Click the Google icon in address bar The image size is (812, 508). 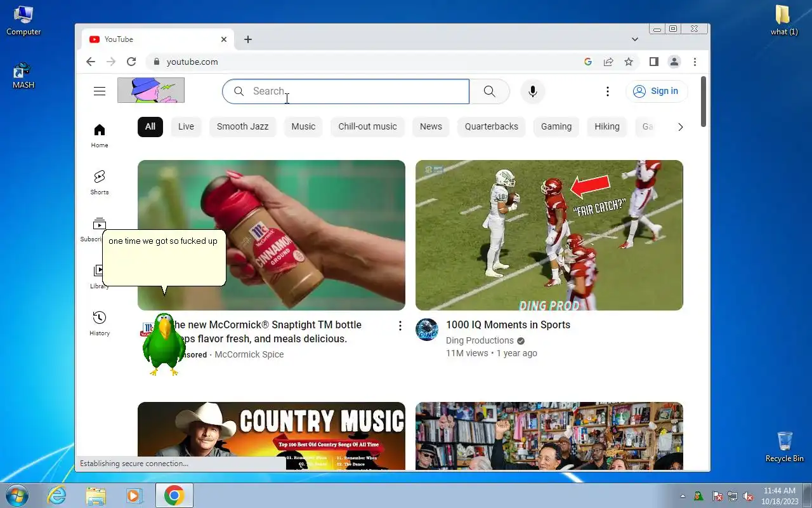point(588,62)
